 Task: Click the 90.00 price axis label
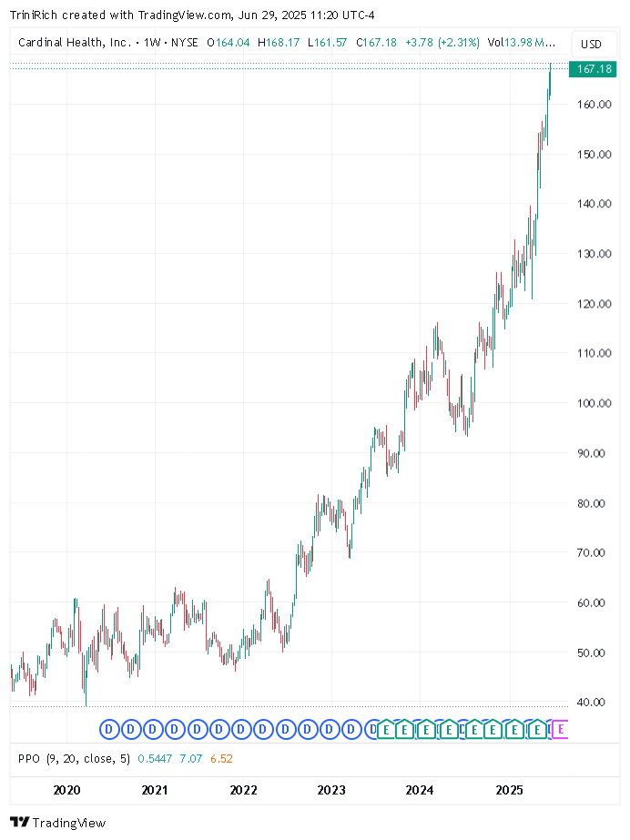click(591, 453)
